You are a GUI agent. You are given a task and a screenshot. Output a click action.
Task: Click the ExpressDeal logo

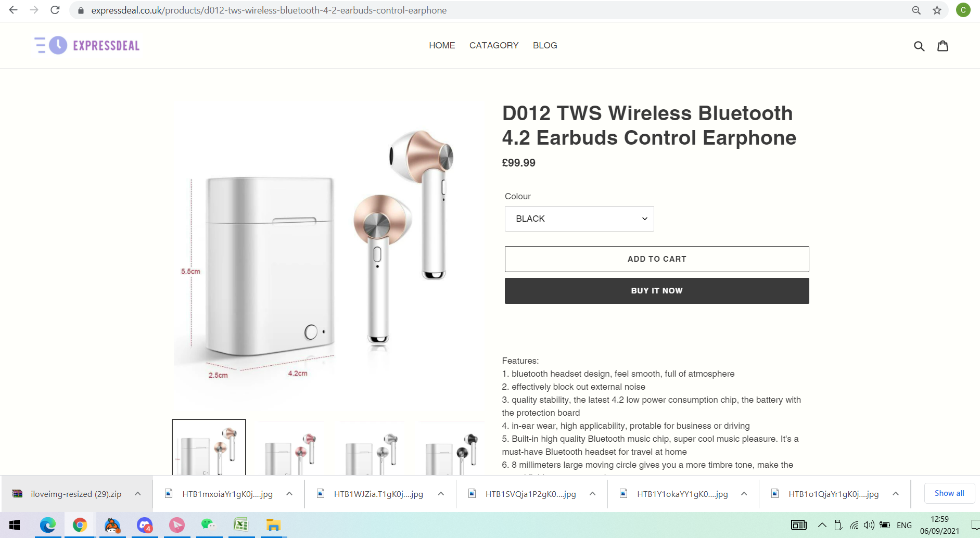pos(87,45)
